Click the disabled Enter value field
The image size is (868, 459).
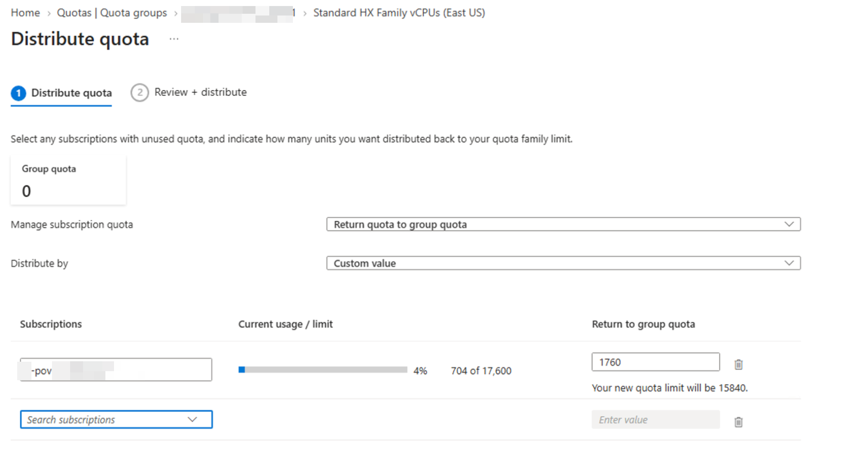pos(656,419)
